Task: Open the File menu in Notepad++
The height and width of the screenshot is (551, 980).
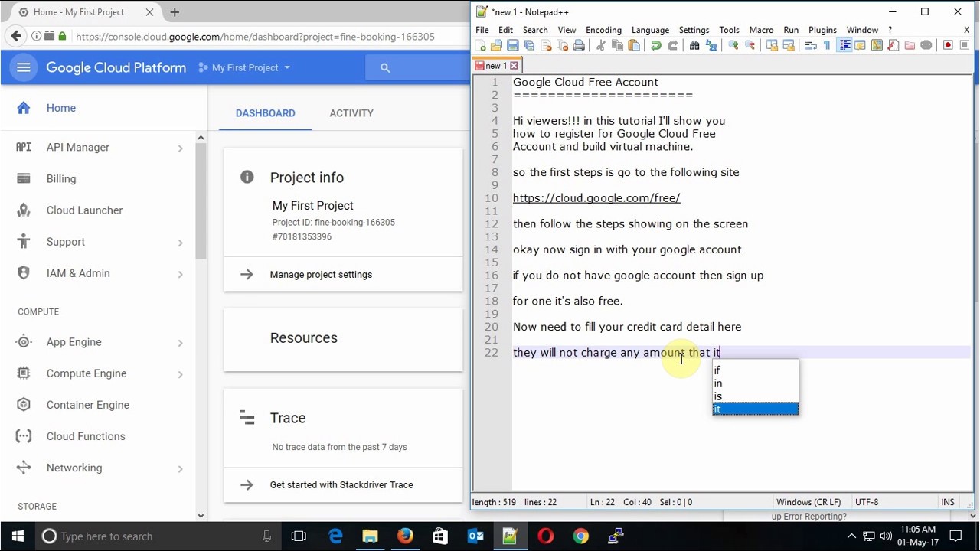Action: (x=482, y=30)
